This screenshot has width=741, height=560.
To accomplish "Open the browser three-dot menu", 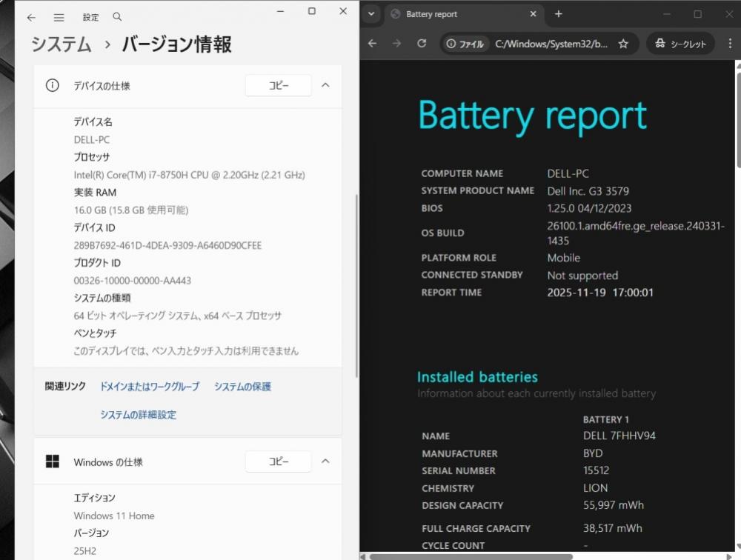I will 729,44.
